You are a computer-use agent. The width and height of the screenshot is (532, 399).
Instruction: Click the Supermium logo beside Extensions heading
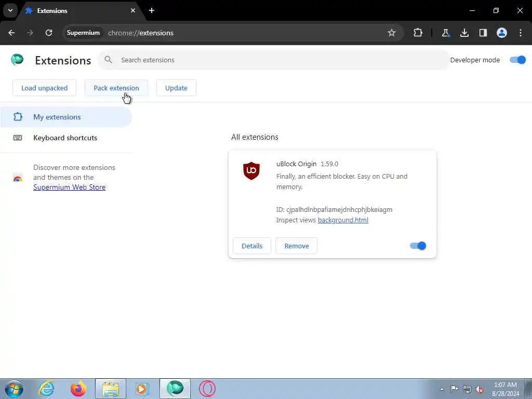tap(17, 60)
